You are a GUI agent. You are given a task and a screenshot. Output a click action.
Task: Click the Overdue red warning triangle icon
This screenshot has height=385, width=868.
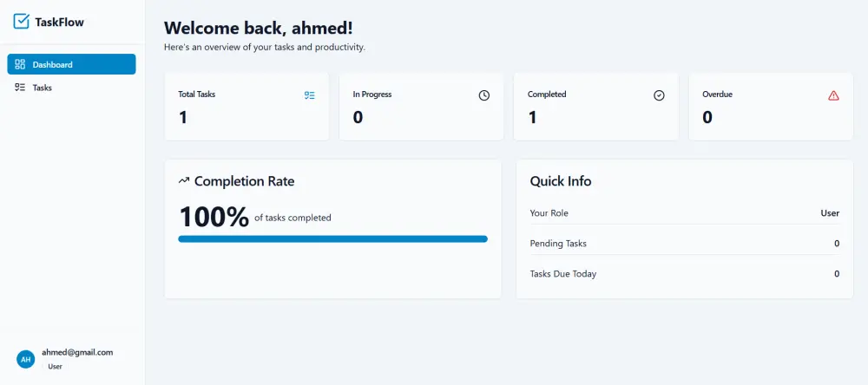[x=834, y=95]
